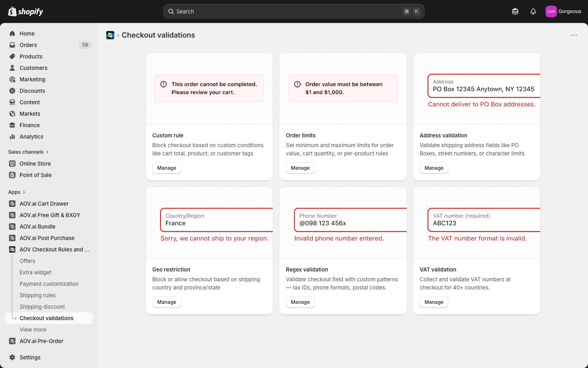
Task: Open the Home icon in sidebar
Action: point(12,34)
